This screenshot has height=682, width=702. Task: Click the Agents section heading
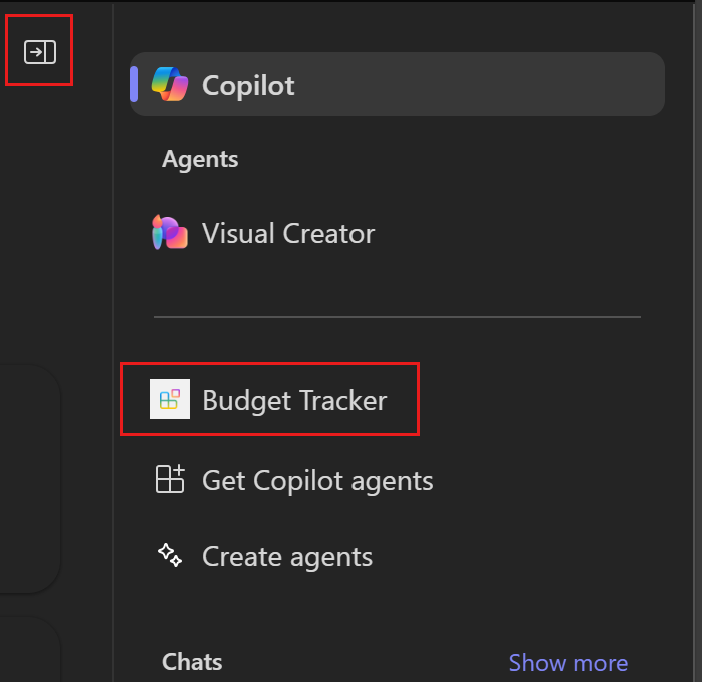tap(200, 159)
